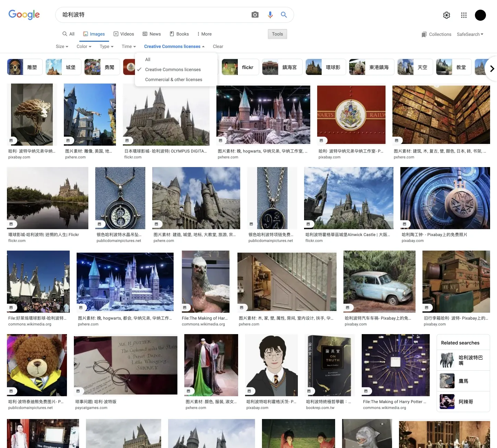Select the 教堂 suggestion chip

454,67
